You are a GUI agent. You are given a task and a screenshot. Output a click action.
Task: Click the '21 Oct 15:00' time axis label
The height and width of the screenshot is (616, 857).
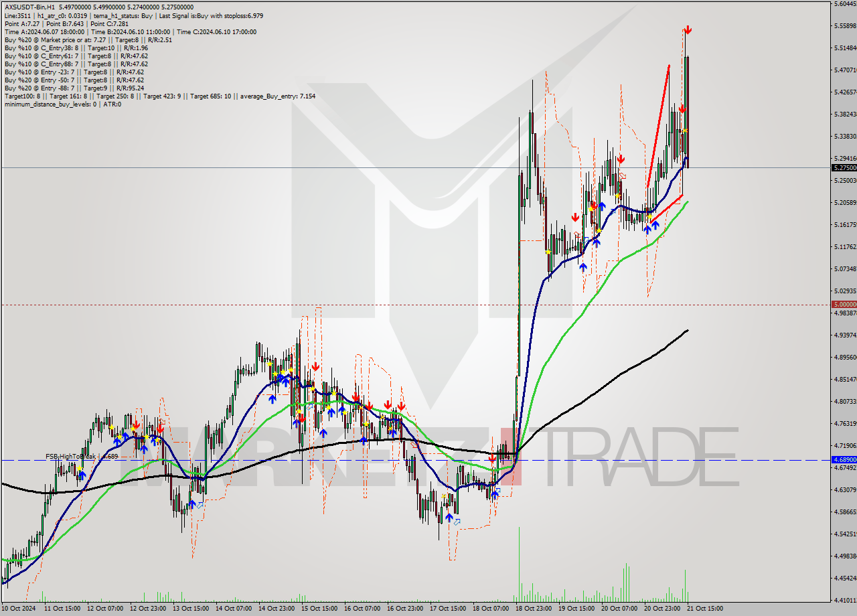pyautogui.click(x=705, y=609)
